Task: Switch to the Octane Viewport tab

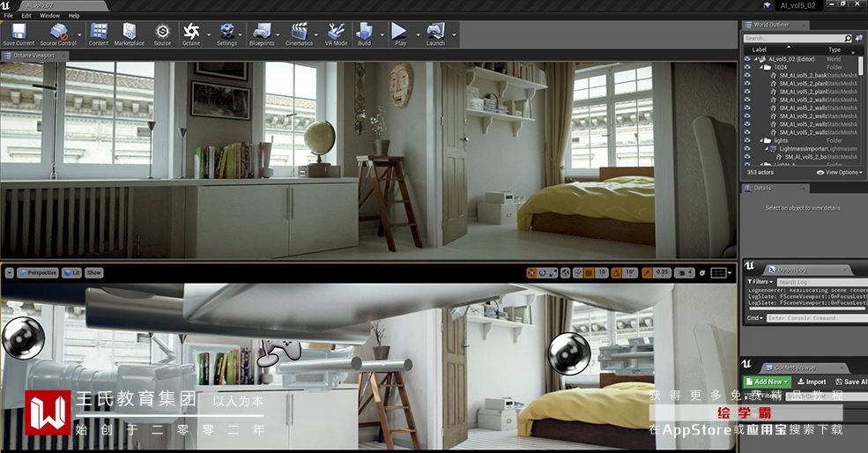Action: coord(34,56)
